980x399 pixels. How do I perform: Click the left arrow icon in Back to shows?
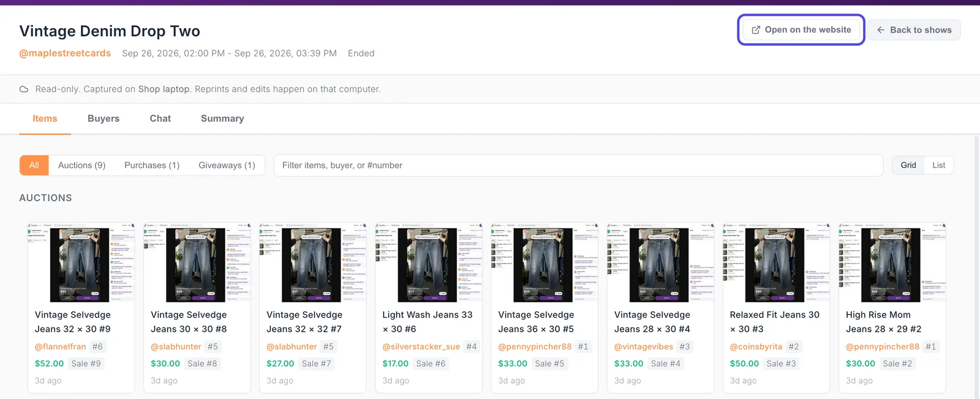[x=881, y=30]
